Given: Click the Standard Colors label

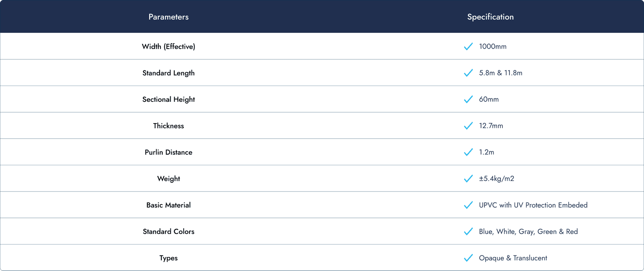Looking at the screenshot, I should pyautogui.click(x=168, y=231).
